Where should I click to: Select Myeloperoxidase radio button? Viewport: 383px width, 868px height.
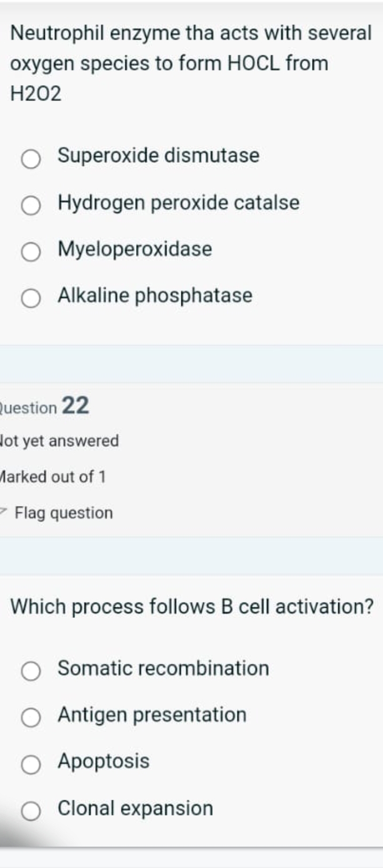[x=31, y=252]
